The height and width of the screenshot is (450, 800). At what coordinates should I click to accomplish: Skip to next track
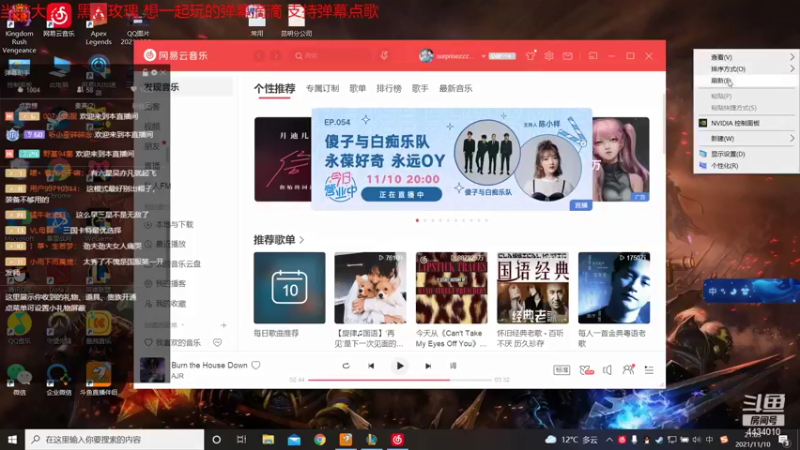tap(428, 366)
